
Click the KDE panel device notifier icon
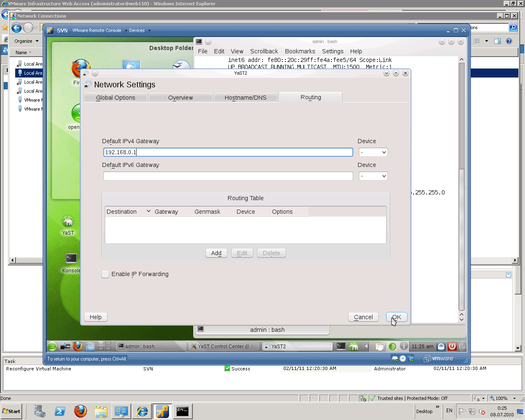point(65,346)
